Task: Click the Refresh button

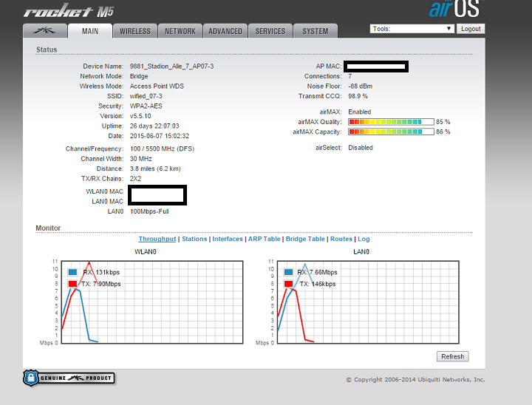Action: pos(453,356)
